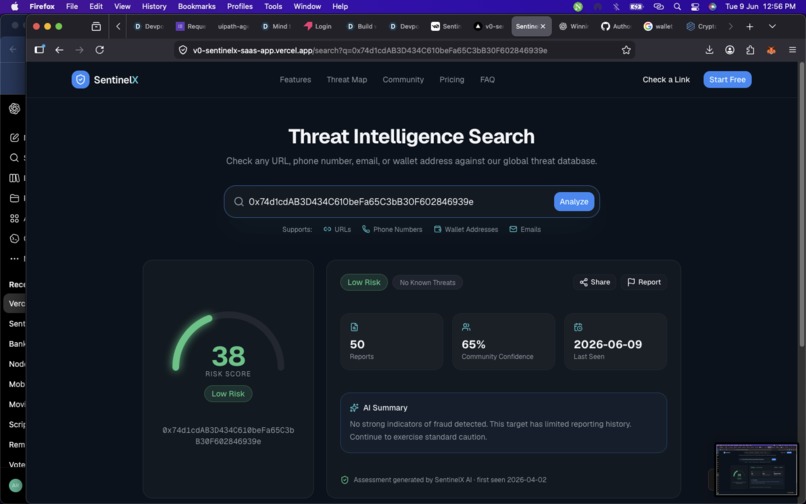The width and height of the screenshot is (806, 504).
Task: Click the Share button
Action: [595, 282]
